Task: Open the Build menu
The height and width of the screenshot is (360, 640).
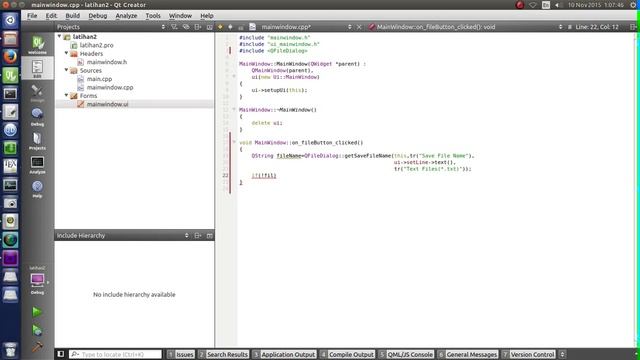Action: [73, 16]
